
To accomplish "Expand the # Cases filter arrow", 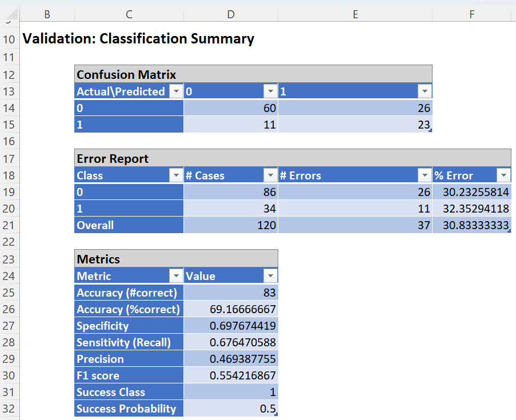I will point(270,175).
